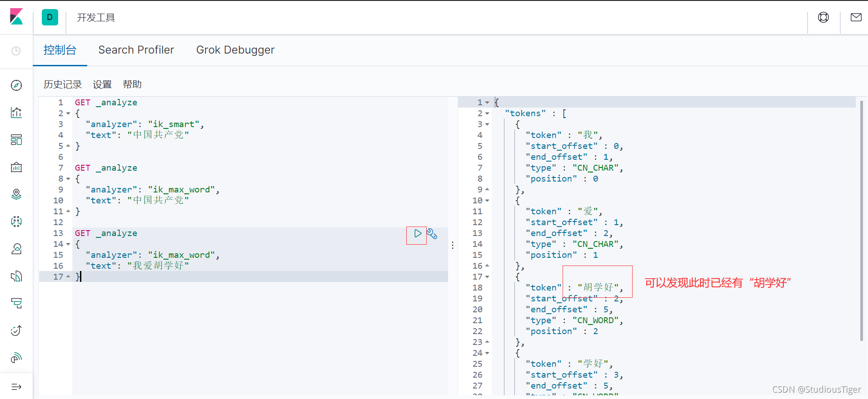Open the wrench request options icon

click(432, 234)
